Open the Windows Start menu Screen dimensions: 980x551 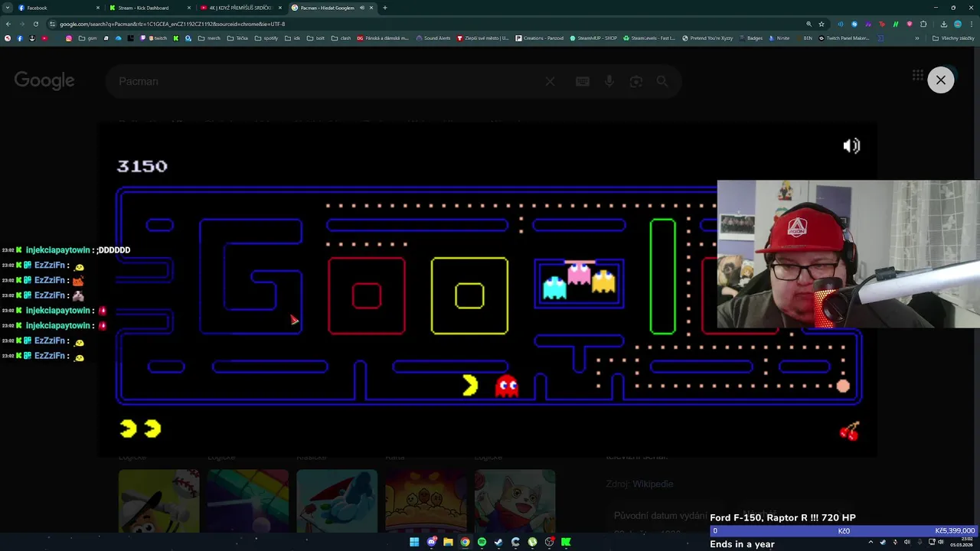pyautogui.click(x=414, y=542)
